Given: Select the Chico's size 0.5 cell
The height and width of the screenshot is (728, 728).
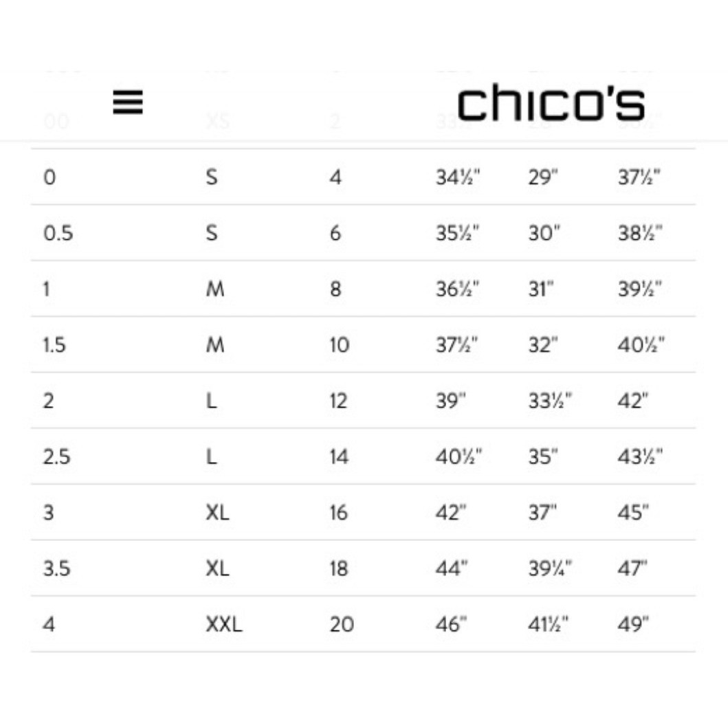Looking at the screenshot, I should click(x=58, y=232).
